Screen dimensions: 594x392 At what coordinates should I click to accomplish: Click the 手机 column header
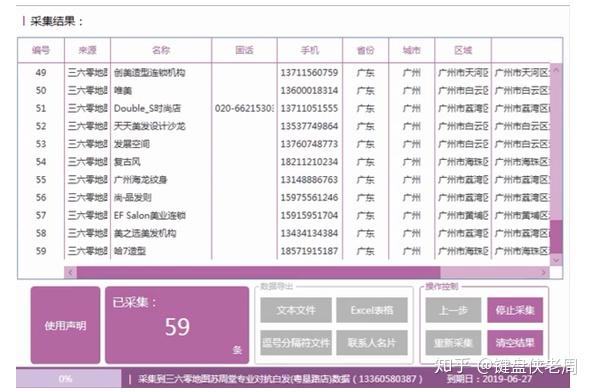(310, 50)
